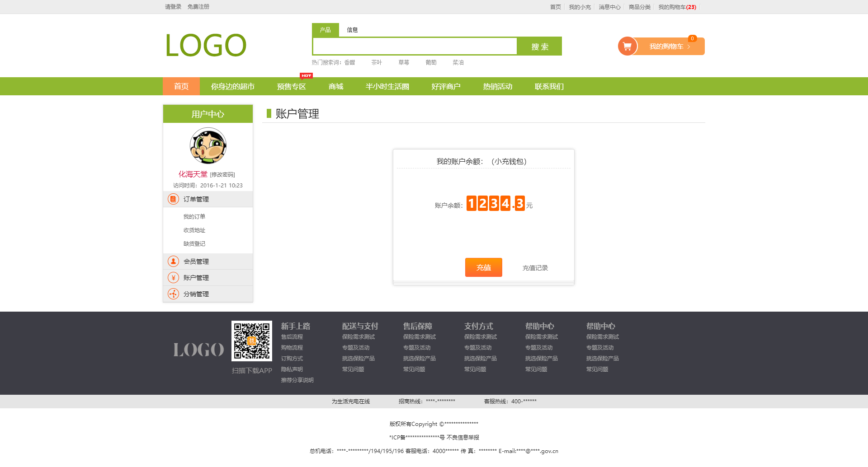Viewport: 868px width, 467px height.
Task: Expand the 分销管理 sidebar section
Action: pyautogui.click(x=196, y=294)
